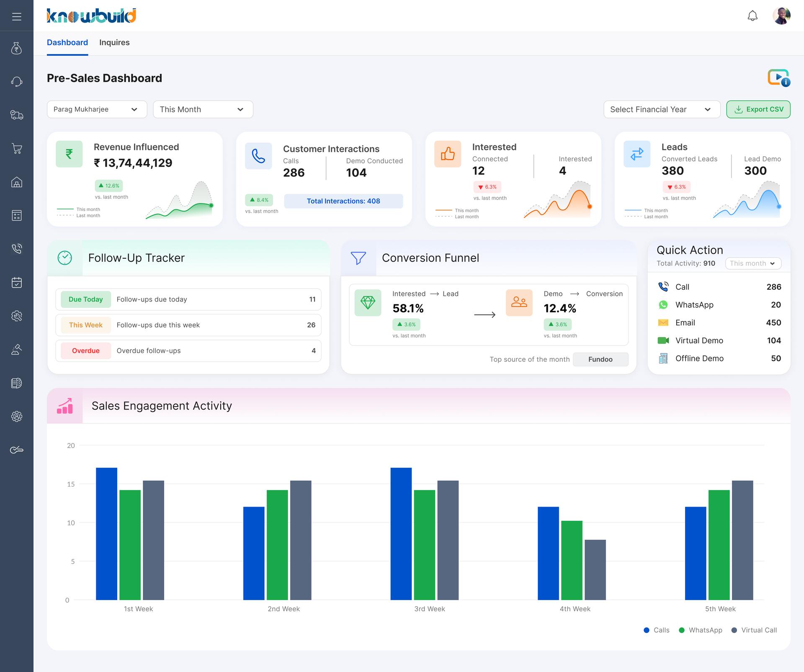Open the shopping cart sidebar icon
Viewport: 804px width, 672px height.
point(16,149)
